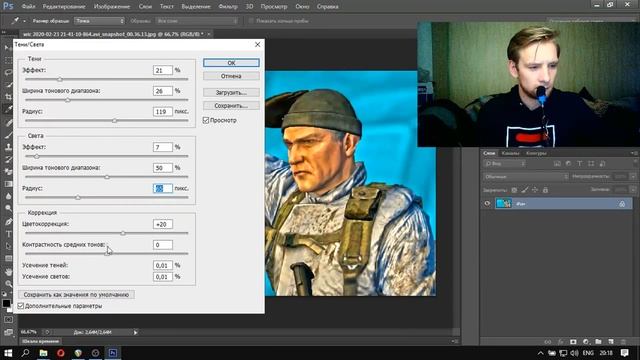
Task: Select the Clone Stamp tool
Action: pos(8,147)
